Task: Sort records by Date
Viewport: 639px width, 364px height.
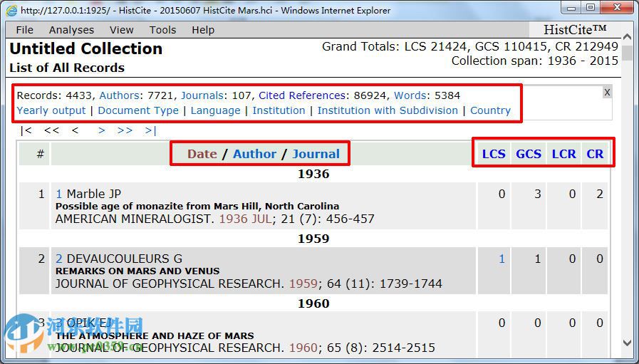Action: (202, 154)
